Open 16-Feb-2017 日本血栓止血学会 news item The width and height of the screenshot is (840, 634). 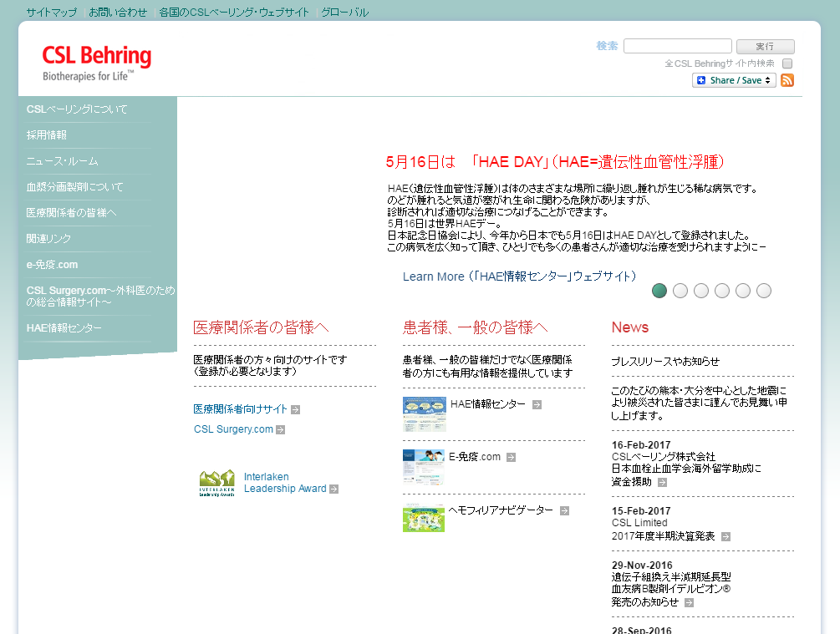(686, 464)
